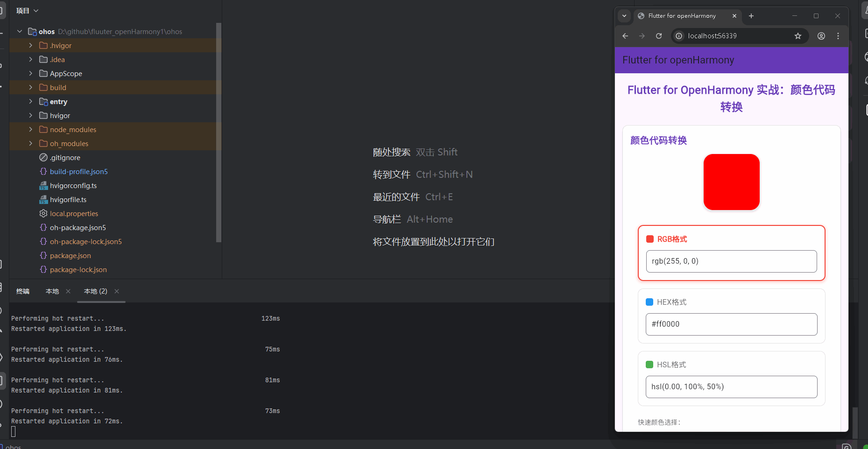Open a new browser tab
This screenshot has width=868, height=449.
(751, 16)
